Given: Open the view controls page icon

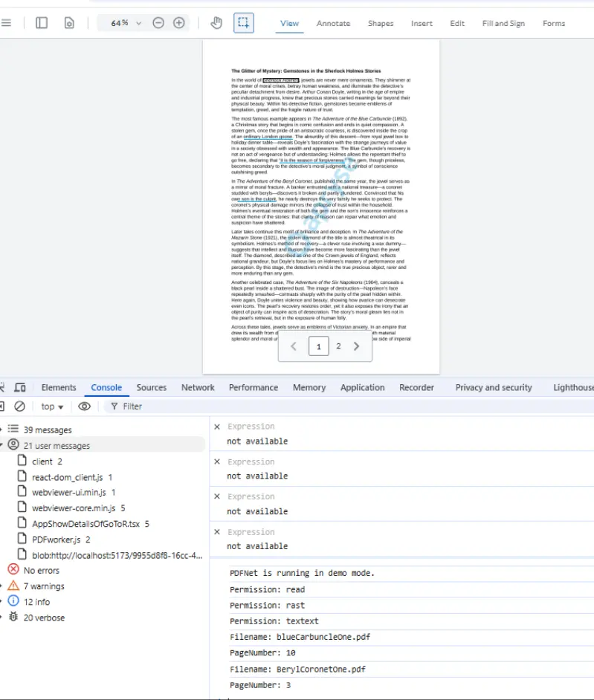Looking at the screenshot, I should pyautogui.click(x=69, y=23).
